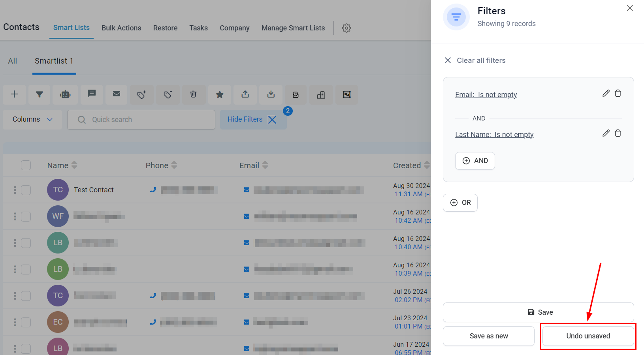Click the TC avatar for Test Contact

58,190
